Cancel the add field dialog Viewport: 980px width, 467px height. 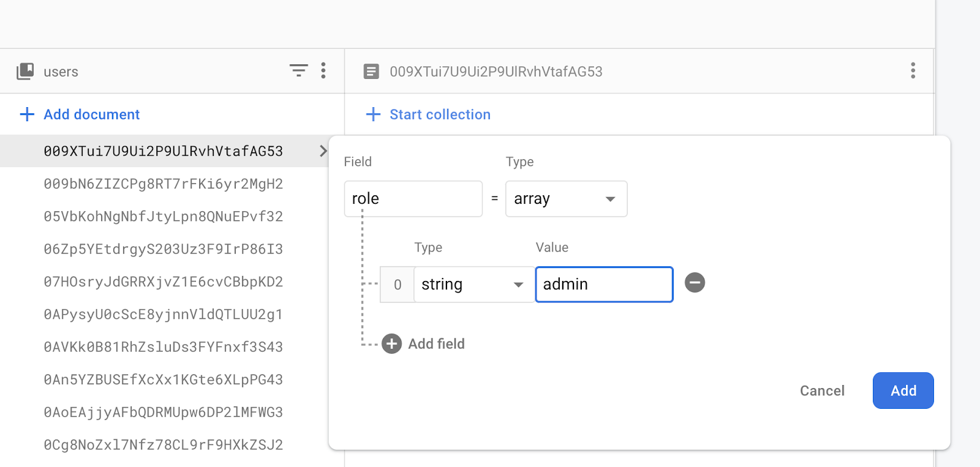822,391
